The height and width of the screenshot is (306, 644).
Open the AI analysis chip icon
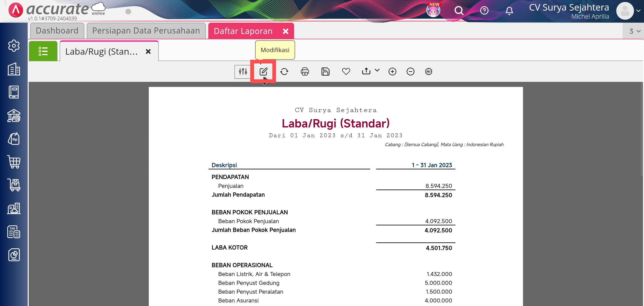click(x=428, y=72)
